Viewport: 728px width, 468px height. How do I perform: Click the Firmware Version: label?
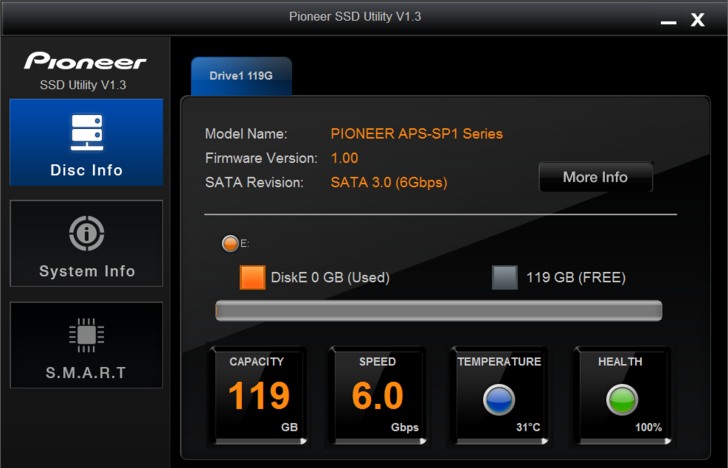[x=261, y=158]
